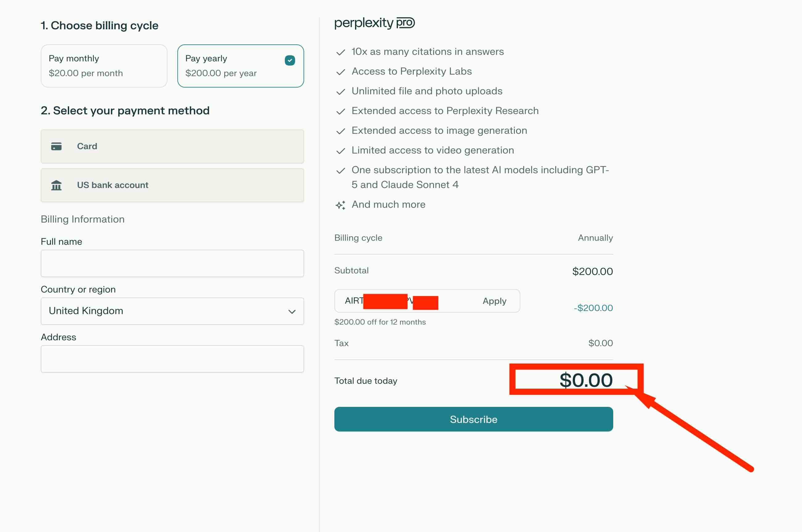Click Apply next to the promo code
Viewport: 802px width, 532px height.
click(494, 301)
